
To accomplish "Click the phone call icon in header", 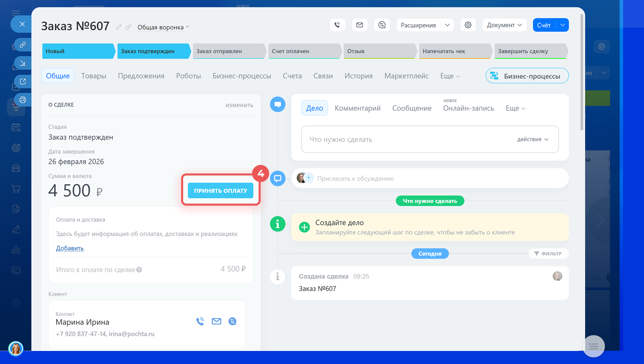I will tap(337, 25).
